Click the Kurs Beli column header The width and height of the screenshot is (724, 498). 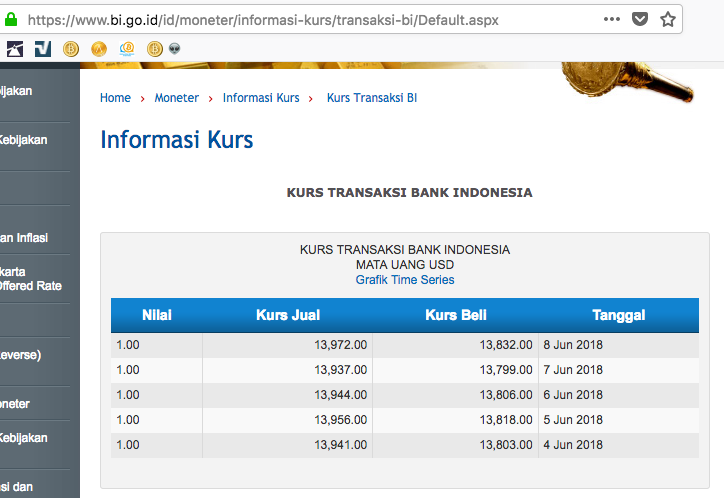pyautogui.click(x=456, y=315)
